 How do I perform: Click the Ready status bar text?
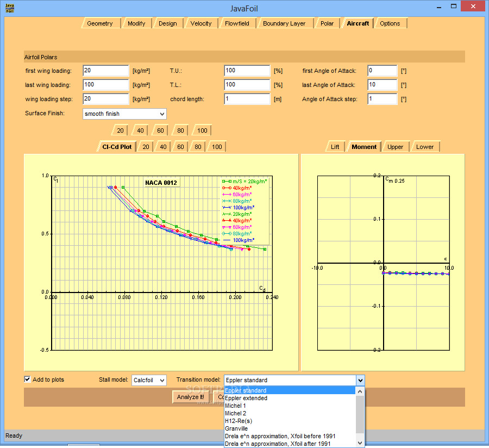[x=14, y=435]
